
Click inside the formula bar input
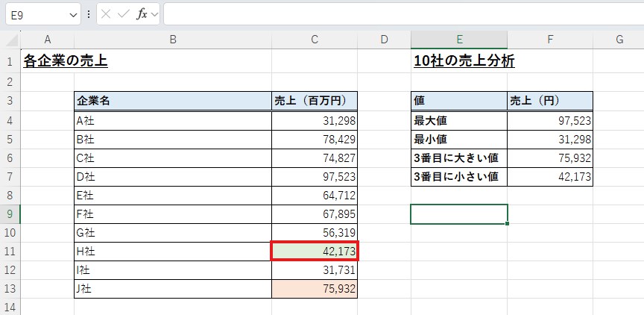point(402,14)
